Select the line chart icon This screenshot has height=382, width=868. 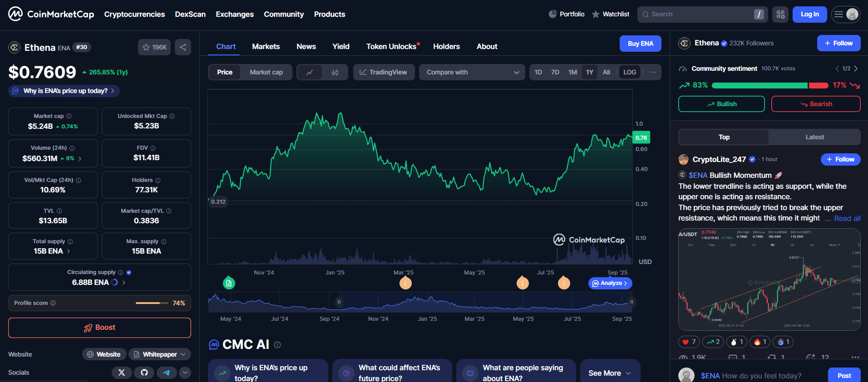coord(310,72)
